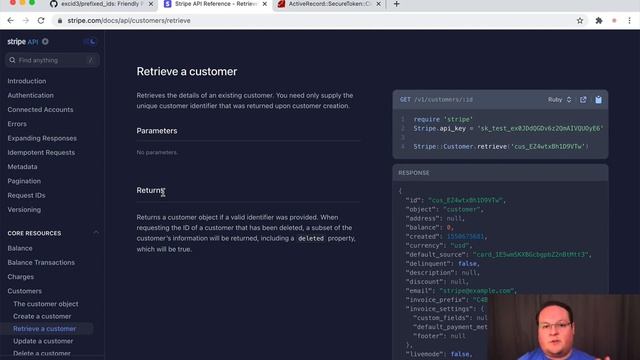
Task: Close the ActiveRecord SecureToken tab
Action: [378, 4]
